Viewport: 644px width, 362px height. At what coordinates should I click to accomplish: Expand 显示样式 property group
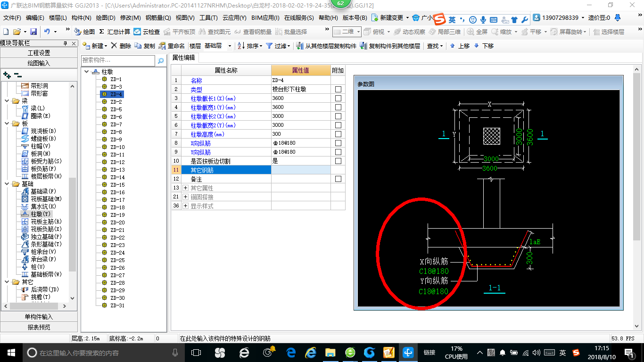coord(186,206)
